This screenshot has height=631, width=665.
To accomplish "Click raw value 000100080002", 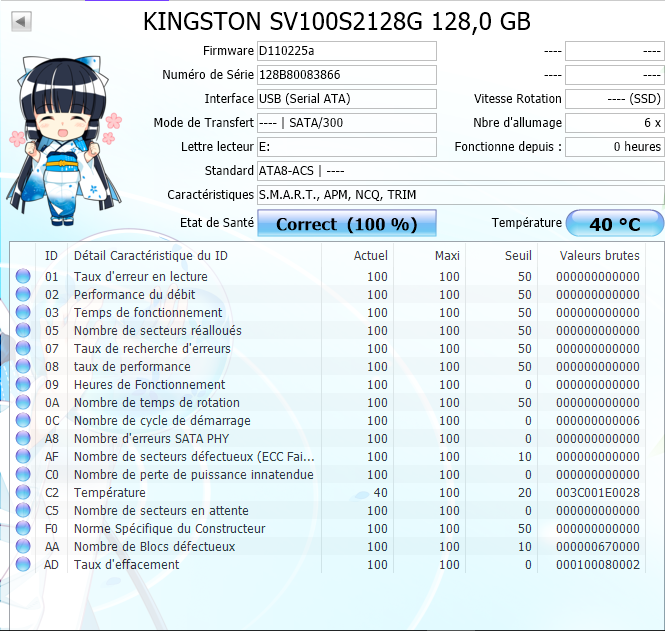I will point(598,565).
